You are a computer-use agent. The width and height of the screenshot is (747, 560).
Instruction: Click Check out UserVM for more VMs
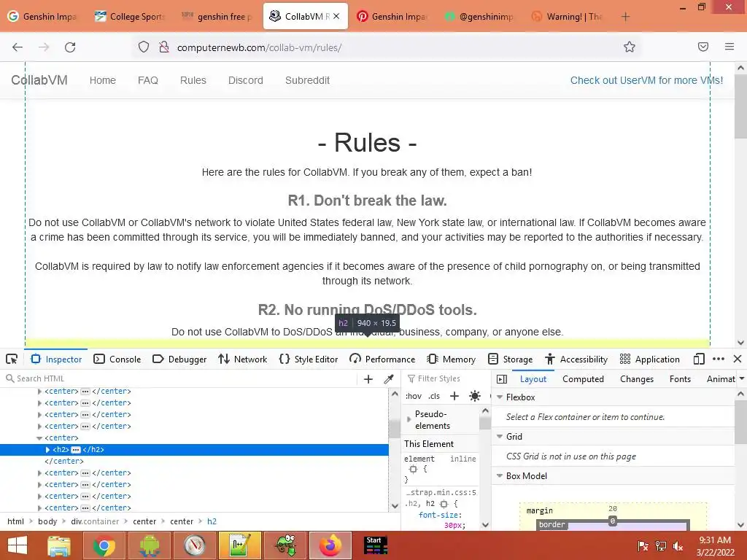tap(646, 80)
